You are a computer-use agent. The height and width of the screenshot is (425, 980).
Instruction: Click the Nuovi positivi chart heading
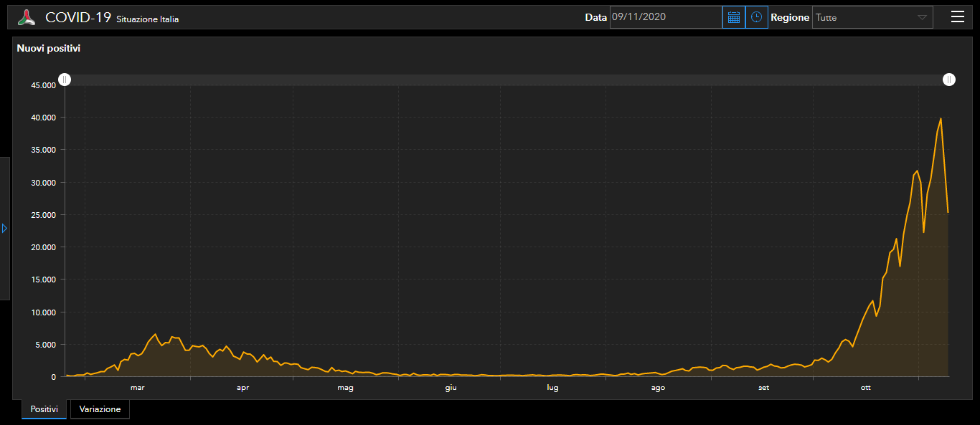point(49,49)
